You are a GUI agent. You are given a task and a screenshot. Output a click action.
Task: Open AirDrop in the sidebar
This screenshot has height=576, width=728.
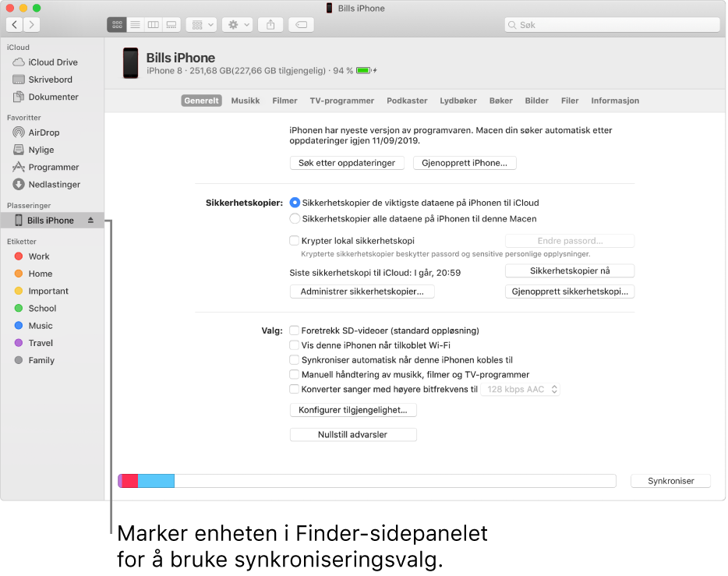pos(52,133)
